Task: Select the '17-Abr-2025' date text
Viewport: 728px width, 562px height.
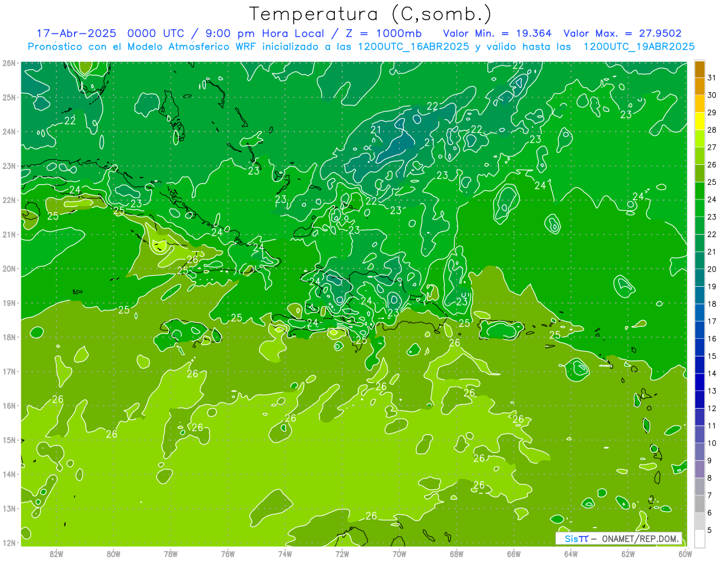Action: pos(76,33)
